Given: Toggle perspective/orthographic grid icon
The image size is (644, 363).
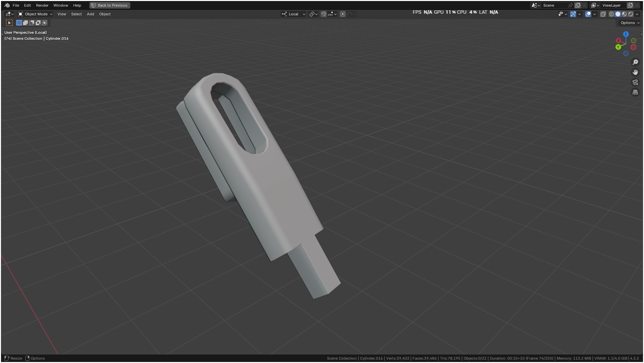Looking at the screenshot, I should [635, 92].
